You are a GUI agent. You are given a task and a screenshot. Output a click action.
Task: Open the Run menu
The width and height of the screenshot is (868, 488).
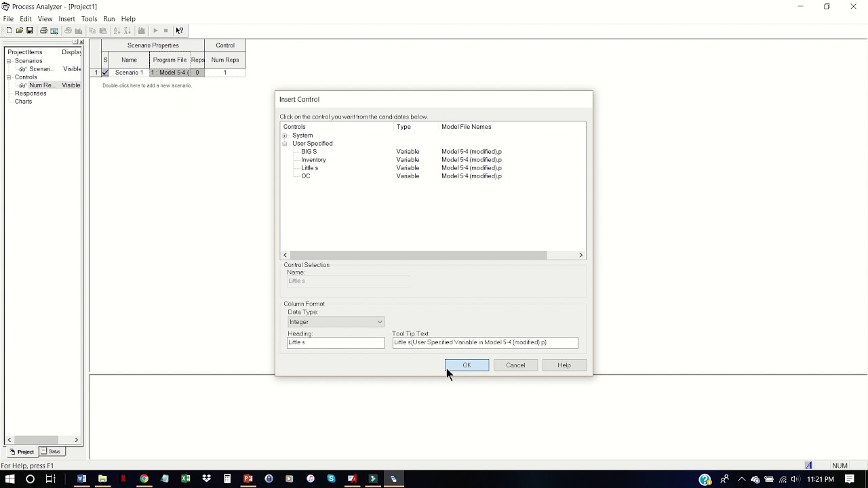point(109,19)
